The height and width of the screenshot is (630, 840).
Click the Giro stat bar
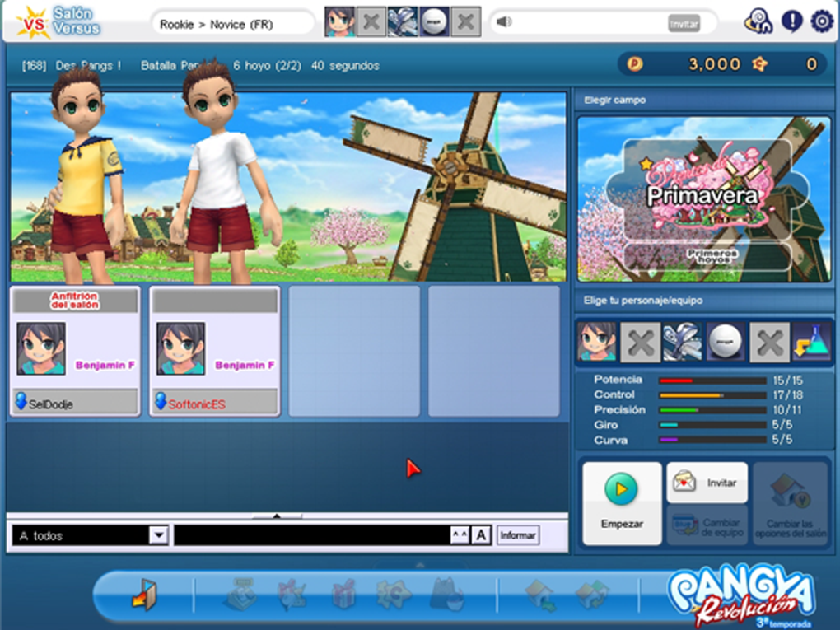tap(712, 425)
